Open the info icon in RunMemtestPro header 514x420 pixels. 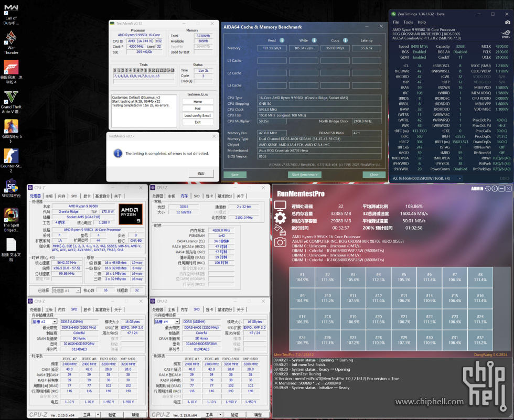pos(495,189)
